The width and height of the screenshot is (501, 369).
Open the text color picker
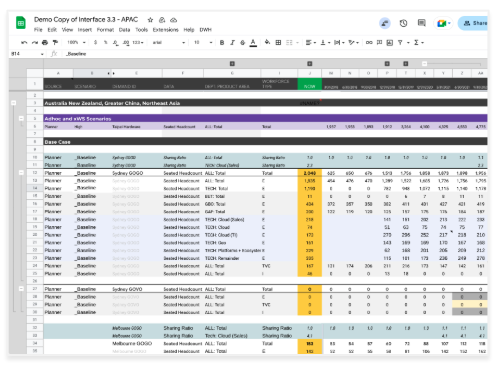(x=253, y=43)
